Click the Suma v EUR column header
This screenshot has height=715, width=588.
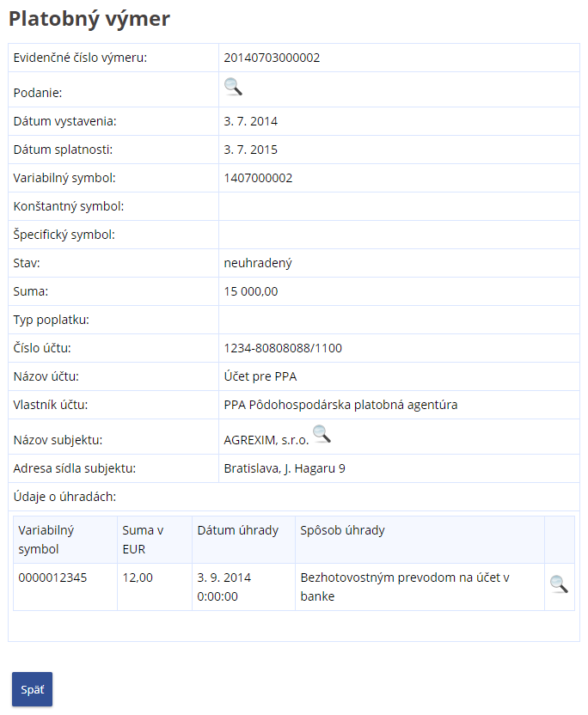(x=143, y=540)
